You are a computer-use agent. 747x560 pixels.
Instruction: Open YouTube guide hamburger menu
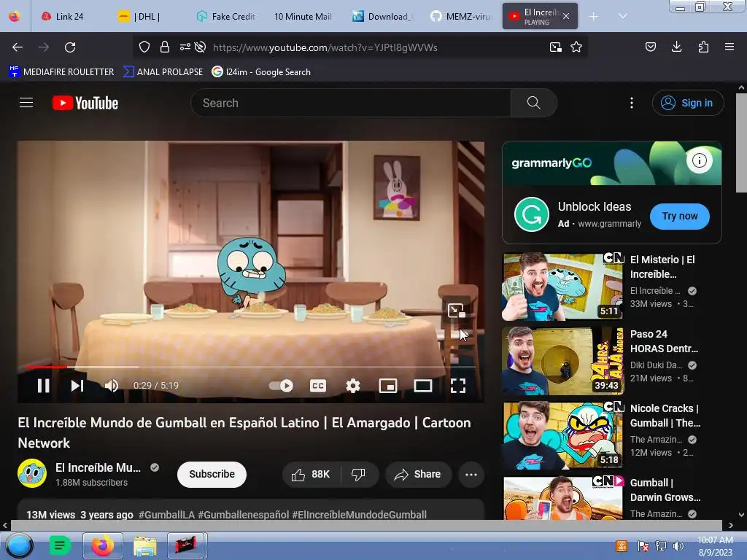point(26,103)
